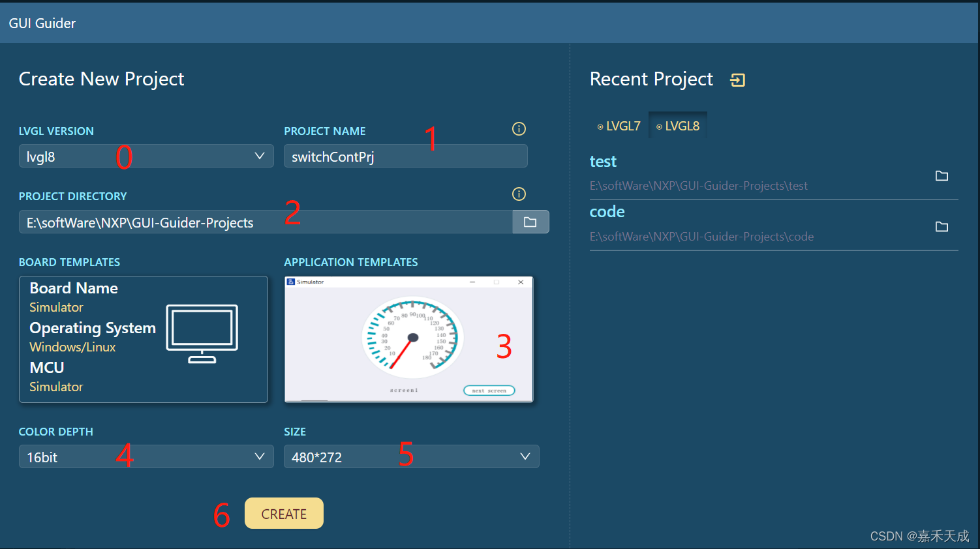980x549 pixels.
Task: Open the info tooltip beside PROJECT NAME
Action: click(519, 128)
